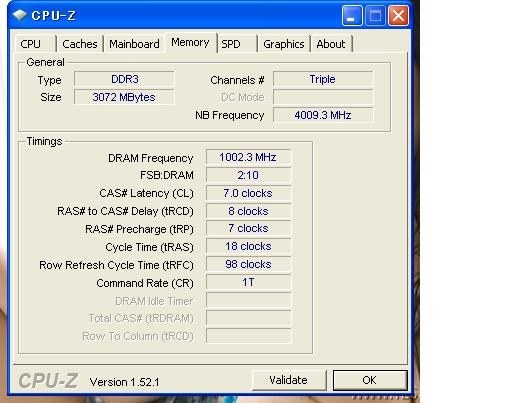Click the DDR3 memory type field
This screenshot has width=512, height=403.
[124, 79]
